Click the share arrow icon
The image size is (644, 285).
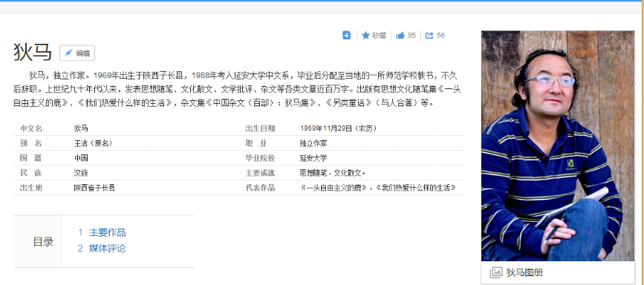pos(429,36)
